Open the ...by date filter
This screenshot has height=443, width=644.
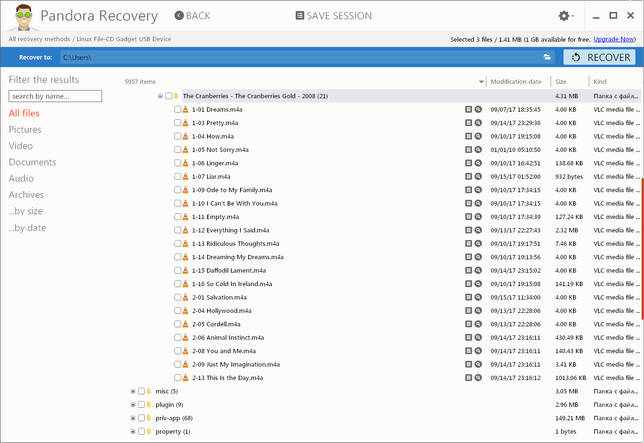[27, 227]
